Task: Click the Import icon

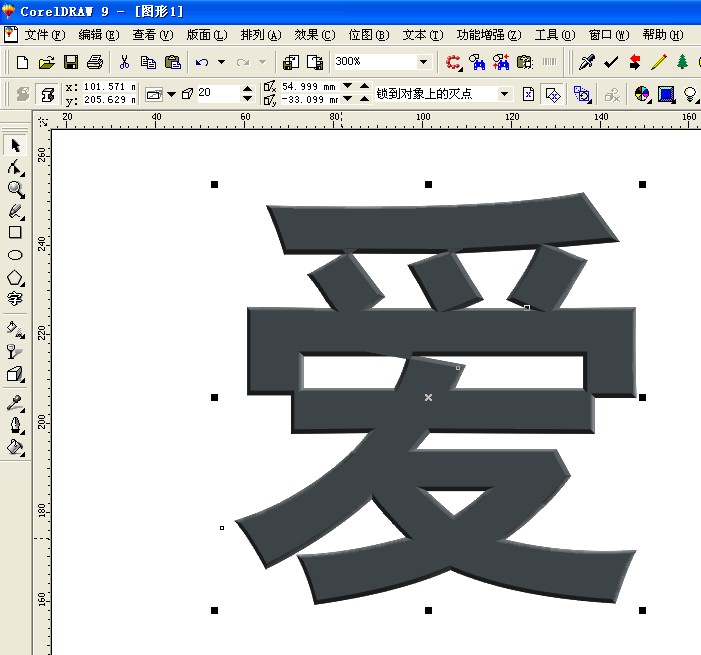Action: click(x=291, y=62)
